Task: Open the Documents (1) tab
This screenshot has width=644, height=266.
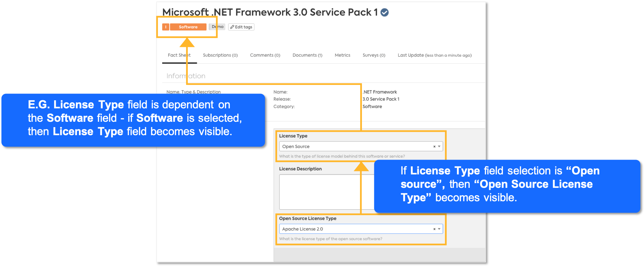Action: pos(307,55)
